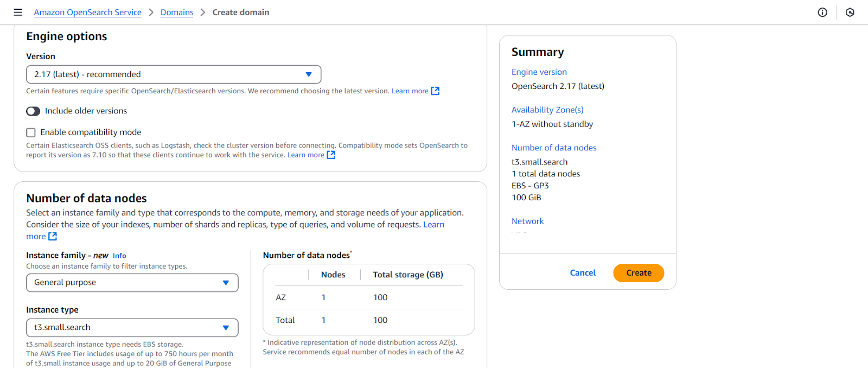
Task: Click 'EBS - GP3' summary text
Action: (530, 186)
